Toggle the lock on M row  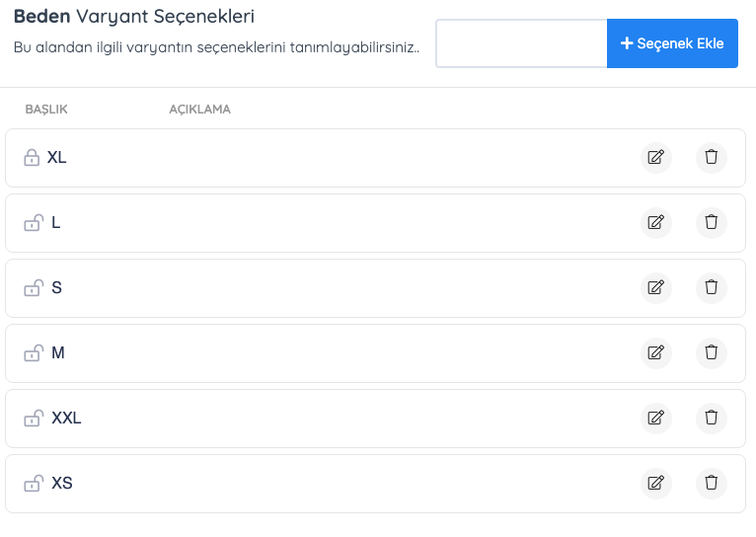coord(33,353)
